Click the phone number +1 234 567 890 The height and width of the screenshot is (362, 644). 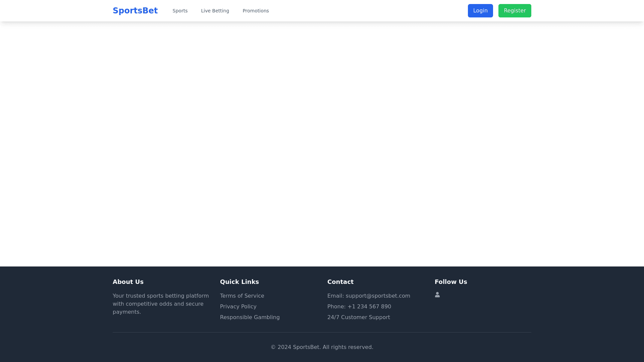[369, 306]
